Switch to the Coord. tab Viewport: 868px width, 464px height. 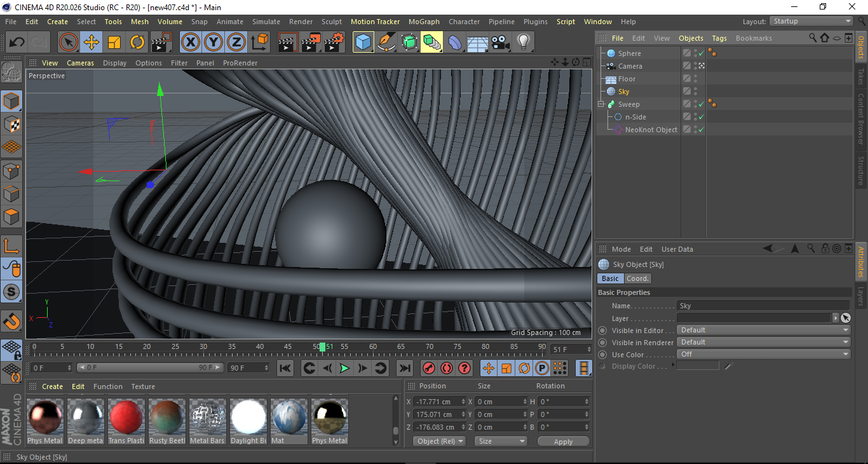637,278
